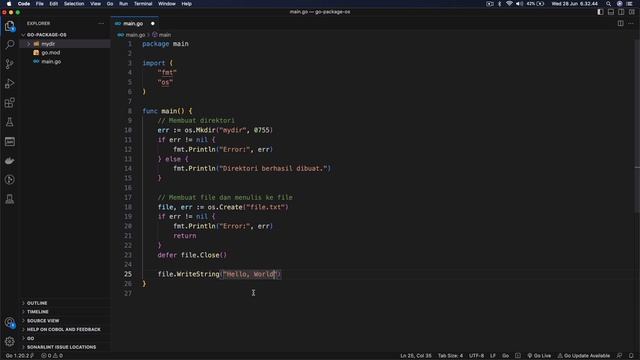Open the Explorer view in activity bar

coord(10,26)
